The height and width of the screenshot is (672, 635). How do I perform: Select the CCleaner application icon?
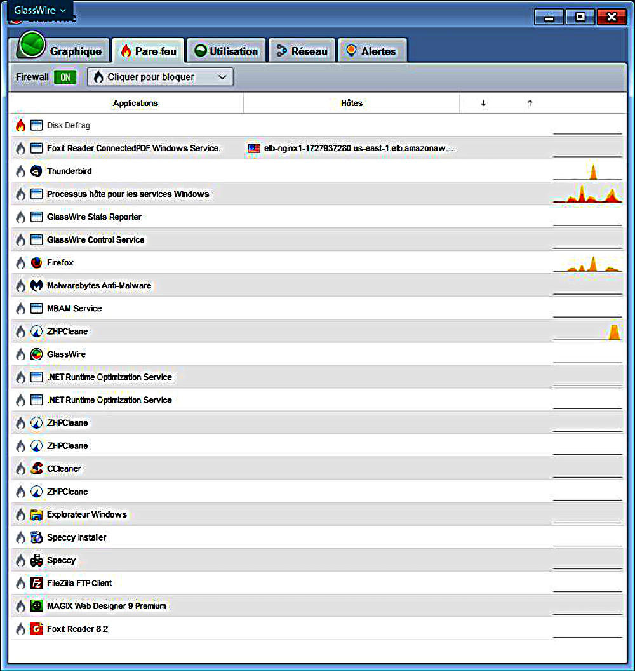click(37, 469)
